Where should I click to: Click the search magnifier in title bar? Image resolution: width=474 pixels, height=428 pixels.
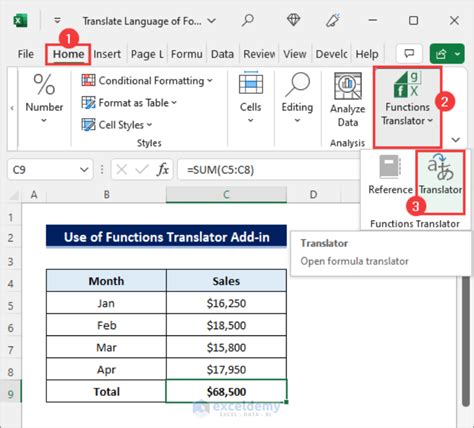[248, 20]
